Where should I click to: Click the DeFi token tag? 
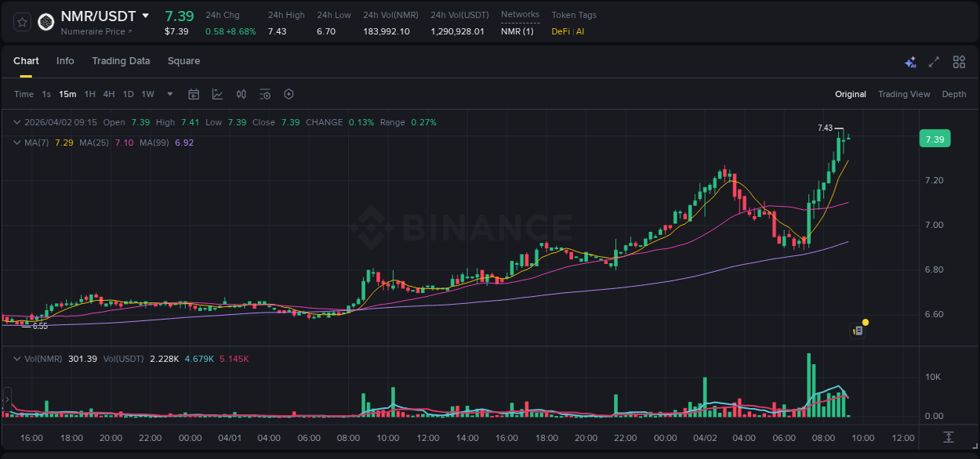(x=561, y=31)
